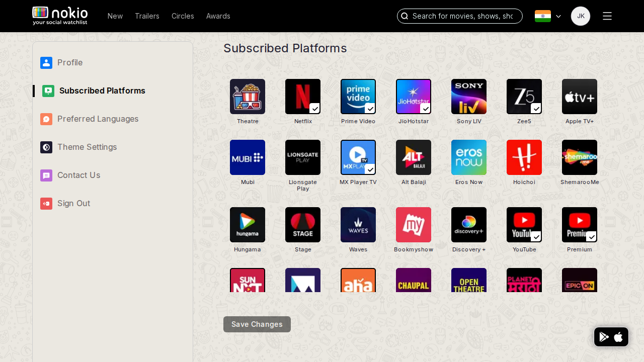Select the Theatre platform tile

pyautogui.click(x=248, y=97)
